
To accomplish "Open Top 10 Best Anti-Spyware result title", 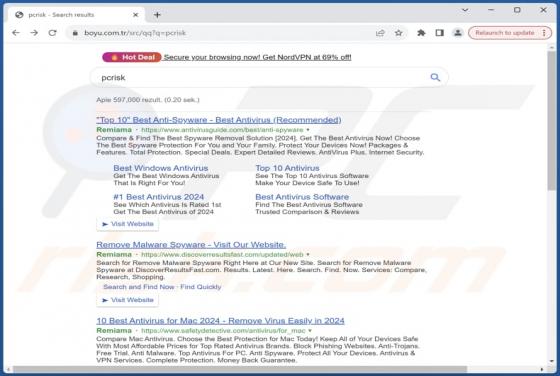I will point(219,120).
